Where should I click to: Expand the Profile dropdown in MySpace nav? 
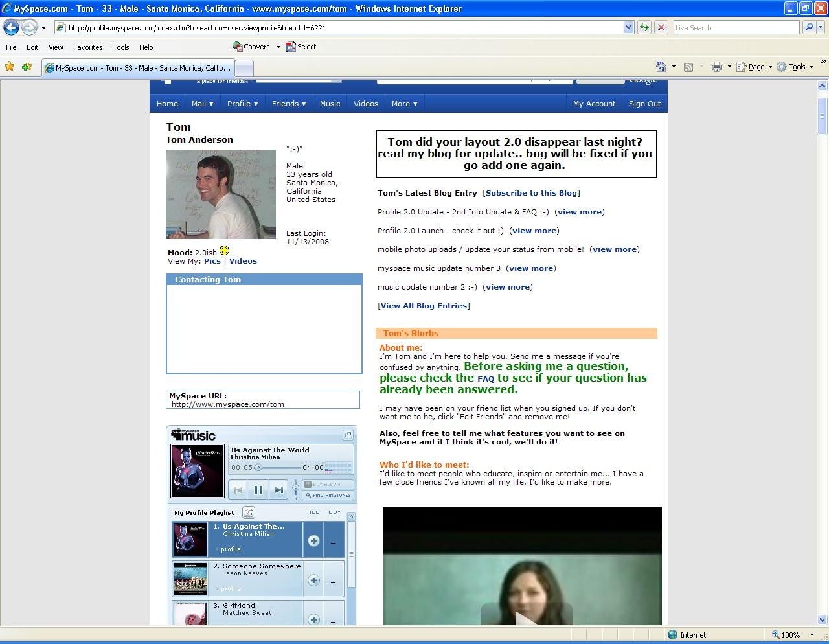click(242, 104)
